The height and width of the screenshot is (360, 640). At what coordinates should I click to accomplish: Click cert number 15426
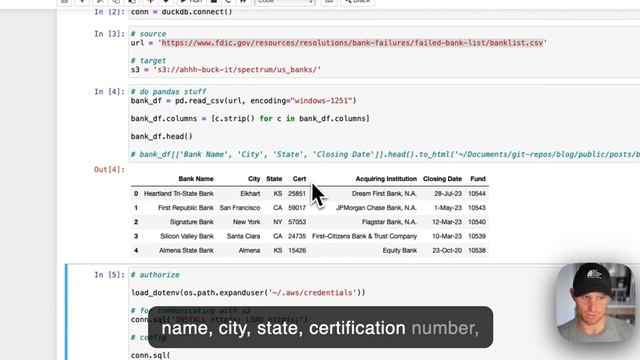(297, 251)
